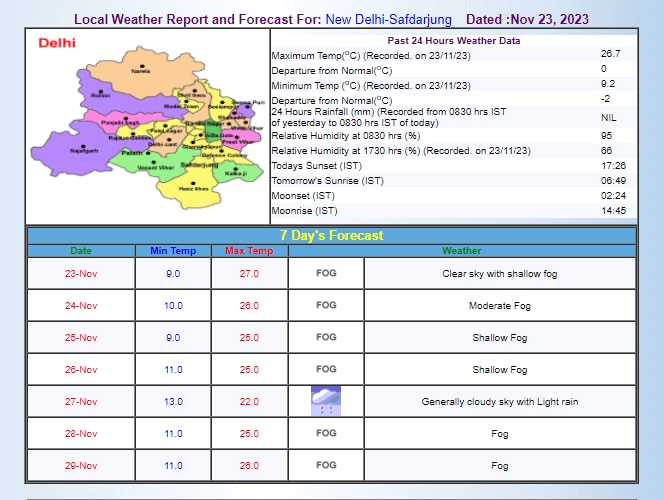Click the green Weather column header
The height and width of the screenshot is (500, 664).
tap(461, 251)
